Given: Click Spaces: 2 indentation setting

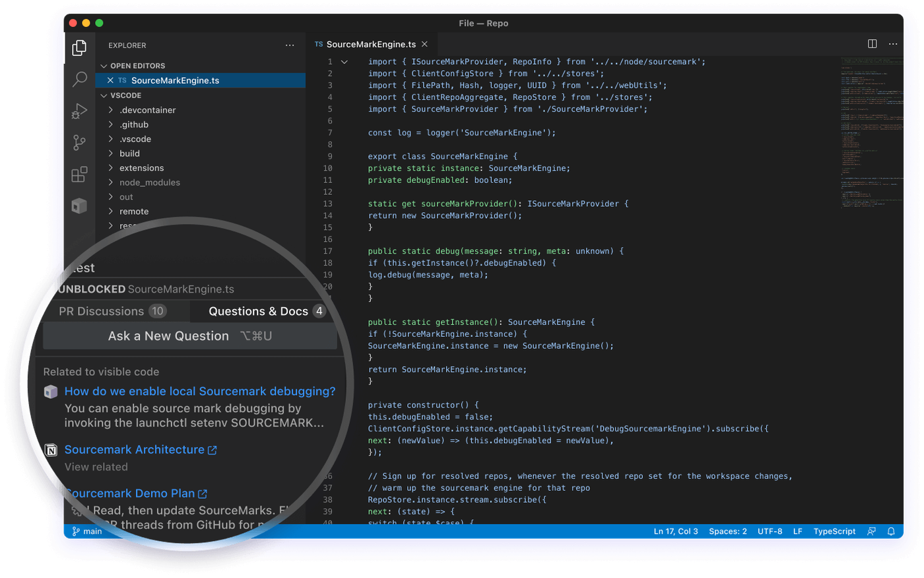Looking at the screenshot, I should (x=728, y=531).
